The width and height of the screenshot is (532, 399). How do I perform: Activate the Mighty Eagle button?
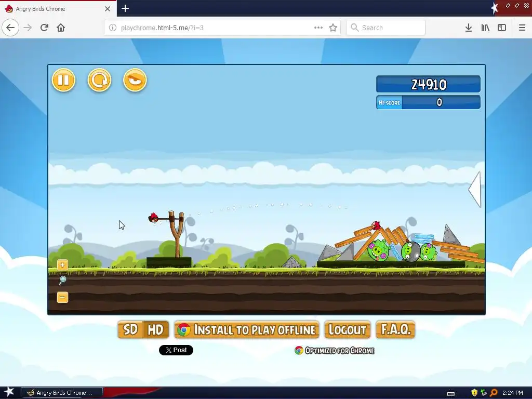coord(135,80)
